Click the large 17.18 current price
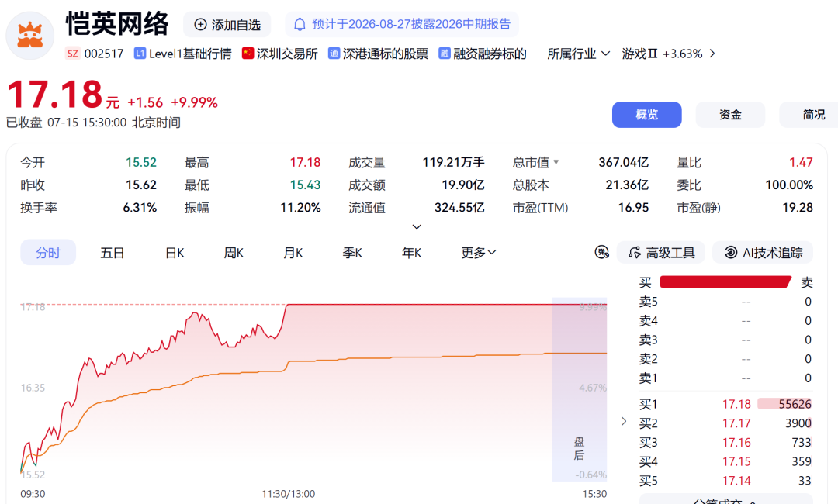Viewport: 838px width, 504px height. point(54,95)
